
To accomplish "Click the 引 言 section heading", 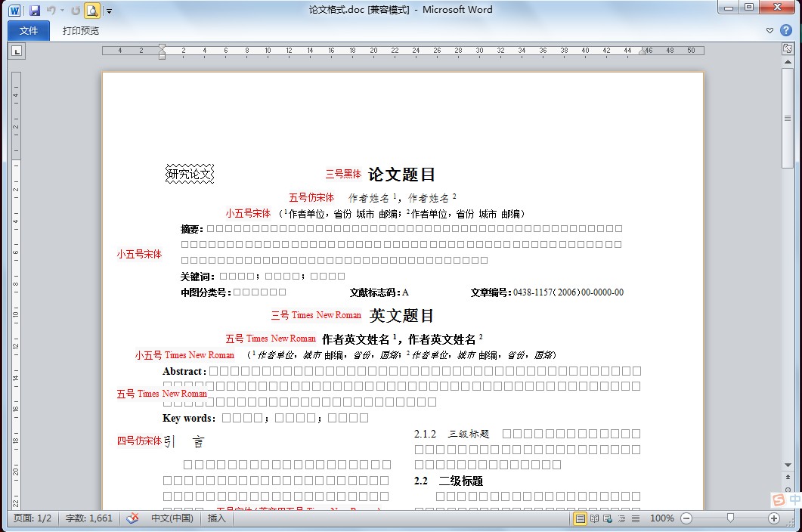I will click(x=184, y=441).
